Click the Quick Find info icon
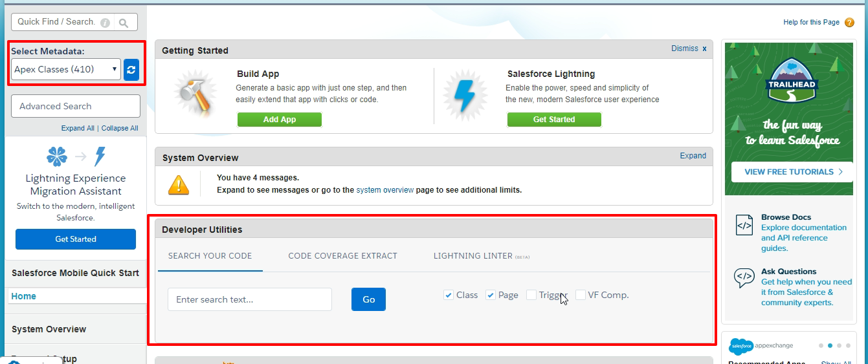The height and width of the screenshot is (364, 868). pos(105,22)
